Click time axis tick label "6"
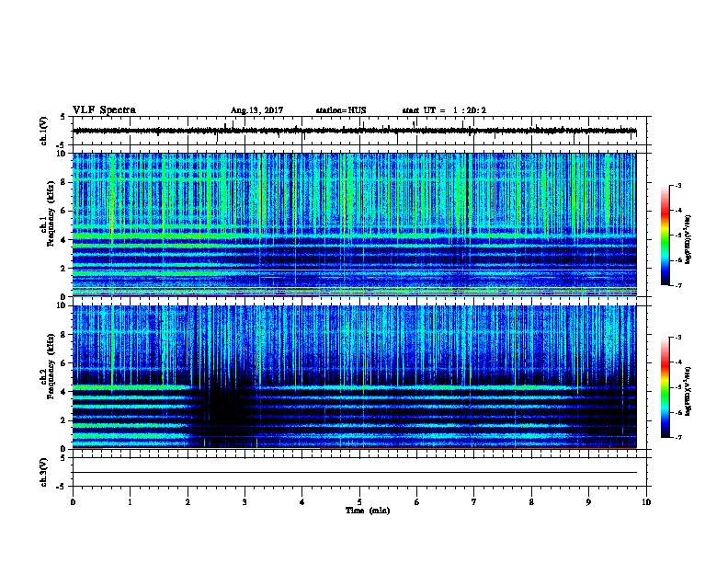This screenshot has width=728, height=563. [417, 502]
